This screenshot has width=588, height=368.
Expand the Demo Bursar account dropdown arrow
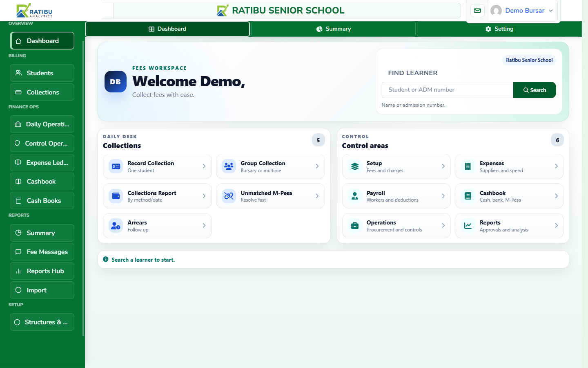(551, 11)
